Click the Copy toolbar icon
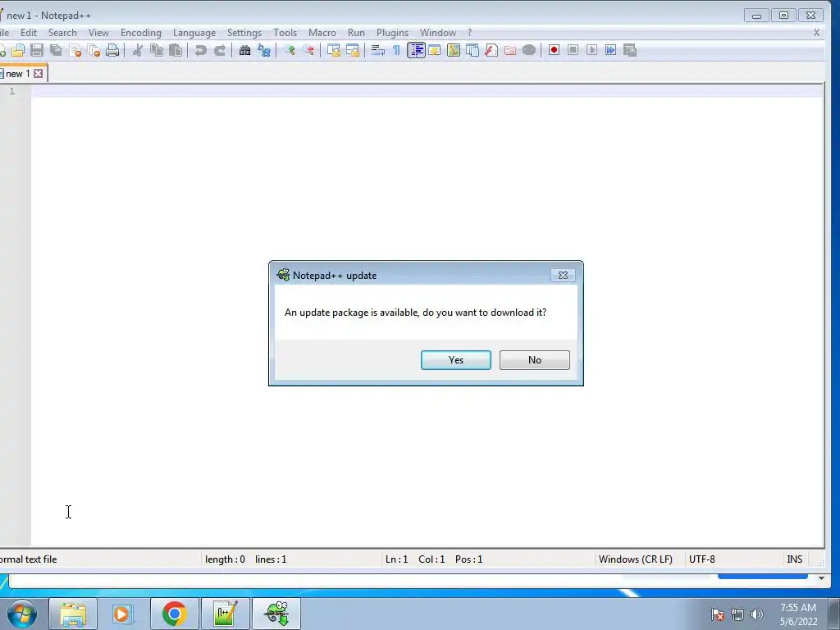Viewport: 840px width, 630px height. pos(157,50)
